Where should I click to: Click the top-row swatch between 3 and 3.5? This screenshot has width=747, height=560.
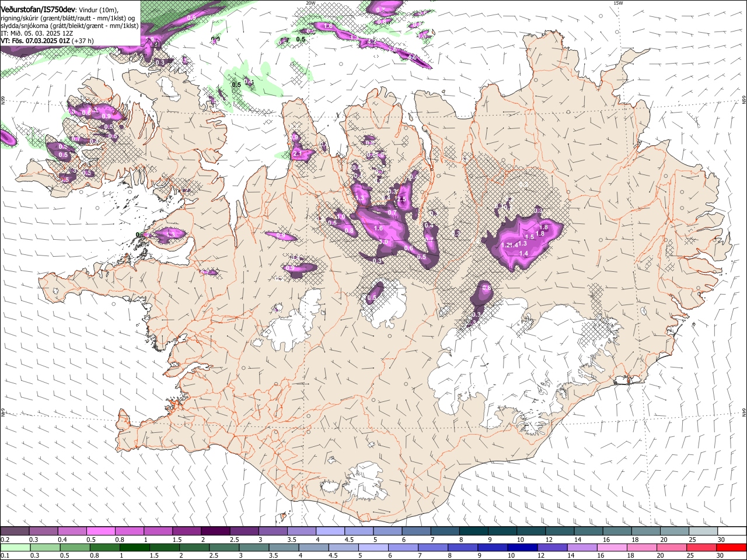point(273,531)
